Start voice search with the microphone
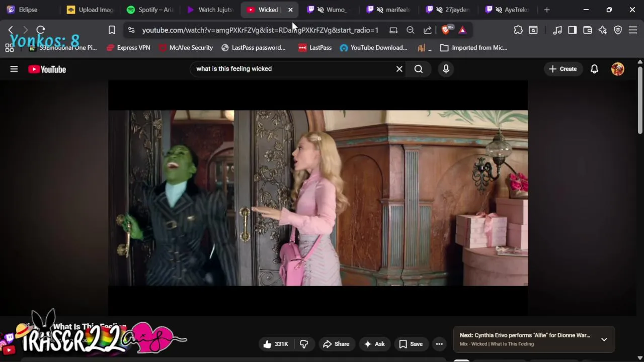The height and width of the screenshot is (362, 644). click(x=446, y=69)
